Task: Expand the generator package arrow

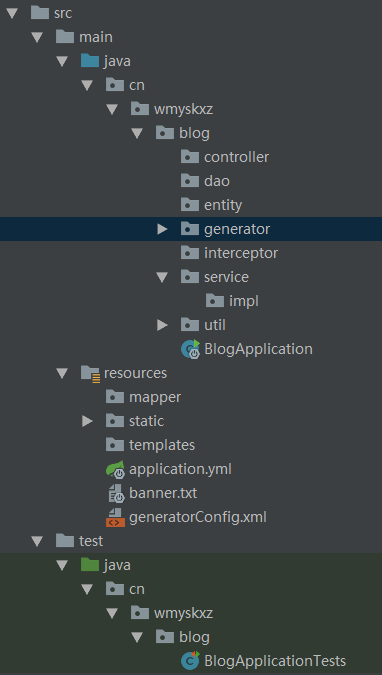Action: point(162,229)
